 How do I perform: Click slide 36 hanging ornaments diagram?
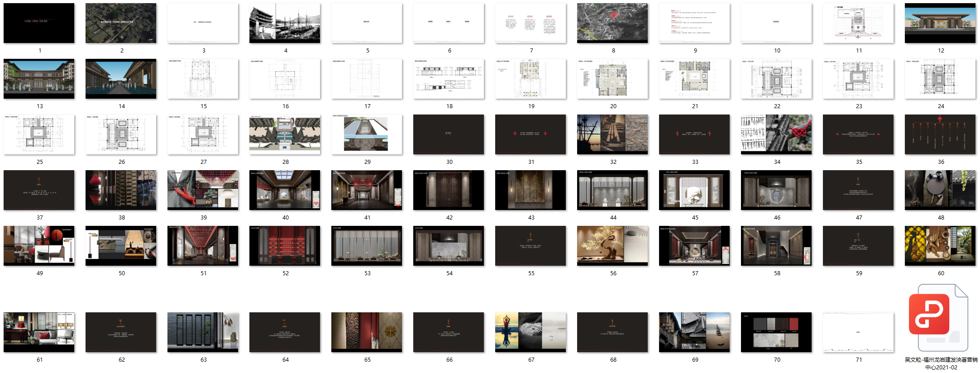tap(940, 134)
